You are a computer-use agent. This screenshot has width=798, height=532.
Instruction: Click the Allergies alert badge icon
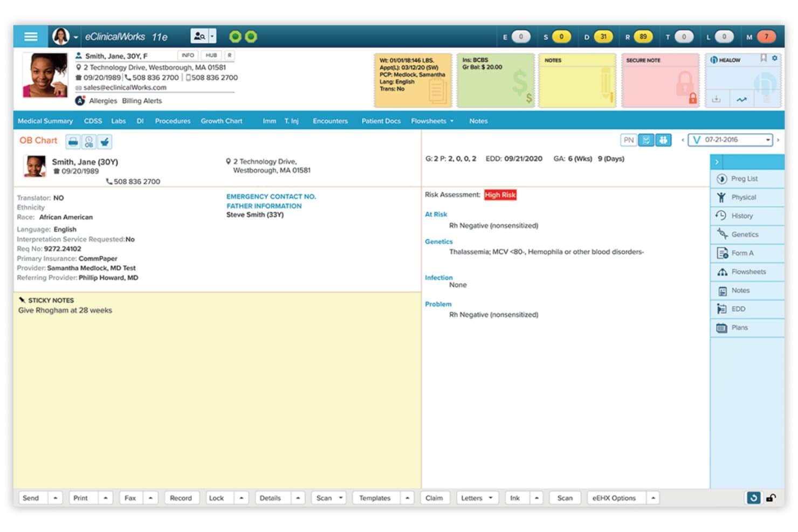pyautogui.click(x=80, y=101)
